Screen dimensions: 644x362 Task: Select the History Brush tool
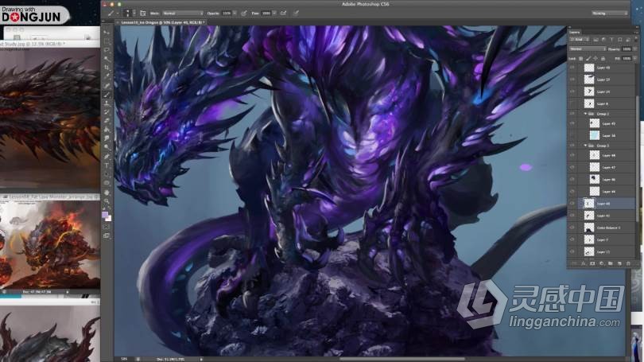[x=107, y=111]
